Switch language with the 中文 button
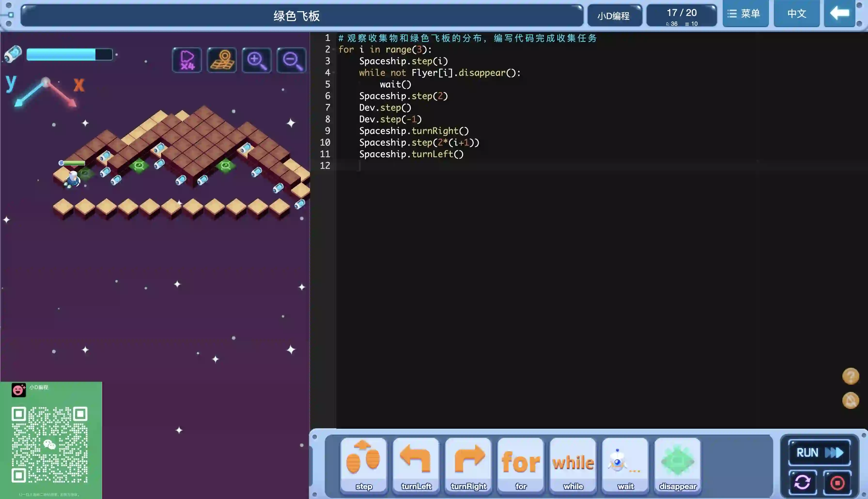 [x=796, y=14]
